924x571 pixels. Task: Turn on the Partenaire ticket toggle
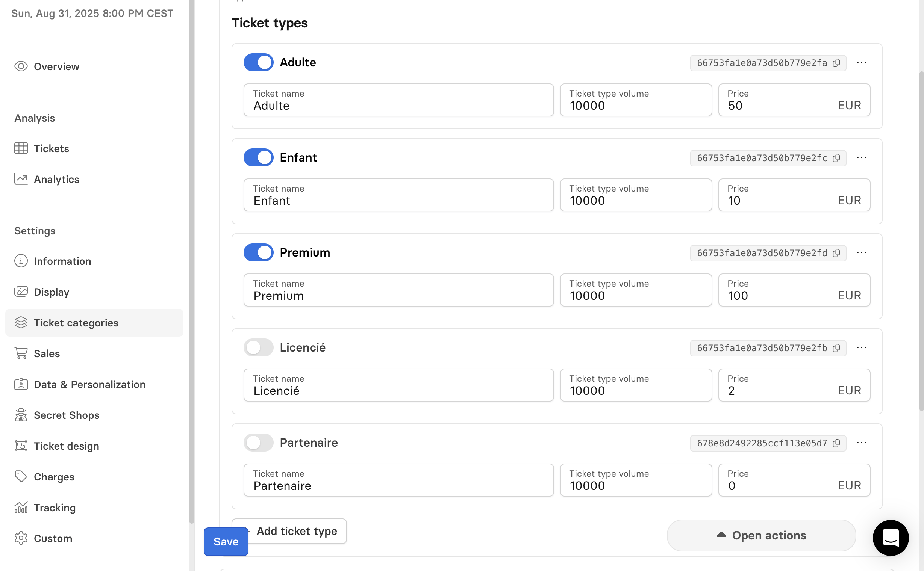tap(259, 443)
